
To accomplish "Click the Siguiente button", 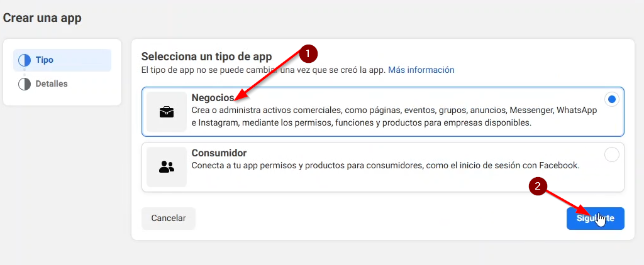I will [596, 219].
